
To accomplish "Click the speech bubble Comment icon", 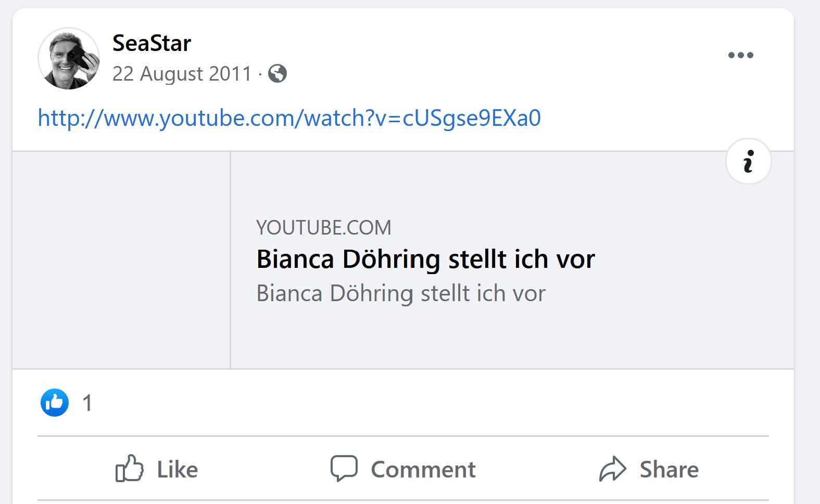I will coord(344,468).
